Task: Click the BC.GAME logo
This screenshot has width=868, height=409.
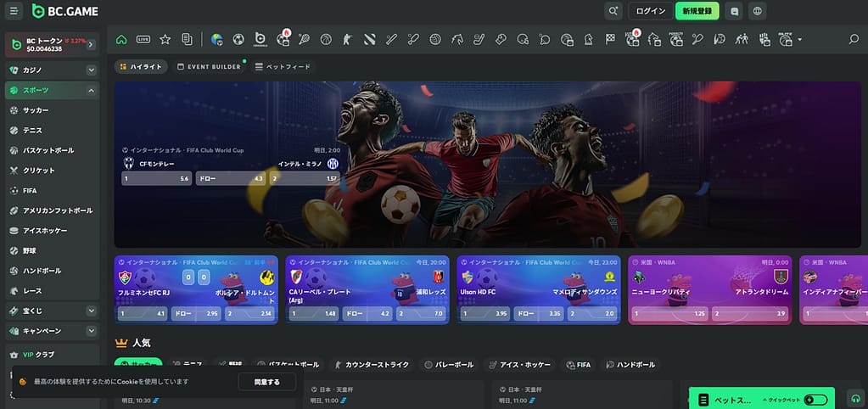Action: point(65,10)
